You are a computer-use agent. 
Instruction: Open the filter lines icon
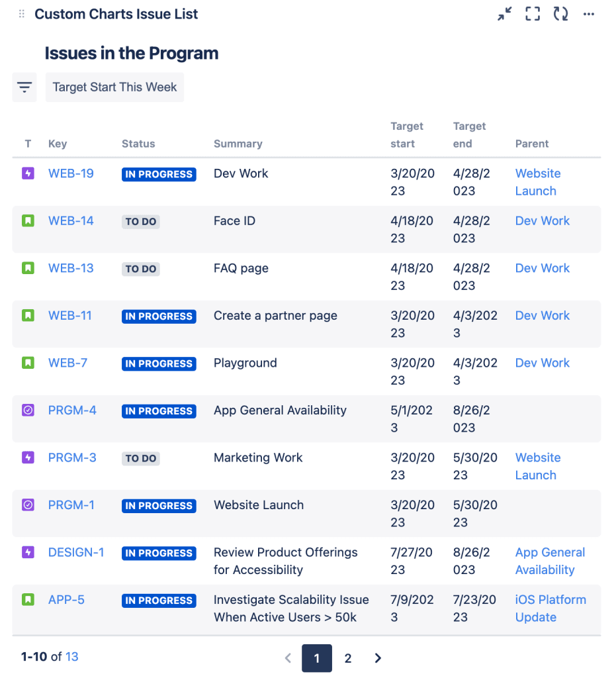pyautogui.click(x=24, y=87)
